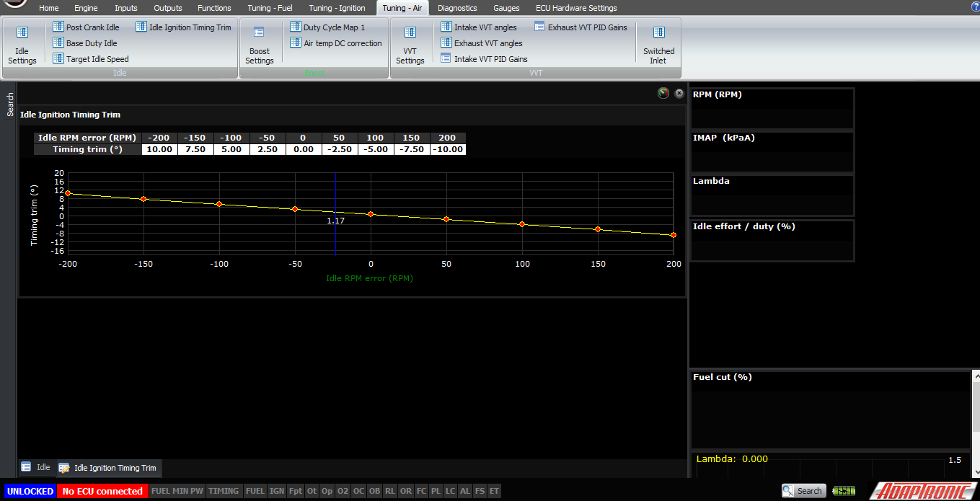Switch to the Gauges tab
Viewport: 980px width, 501px height.
tap(506, 8)
